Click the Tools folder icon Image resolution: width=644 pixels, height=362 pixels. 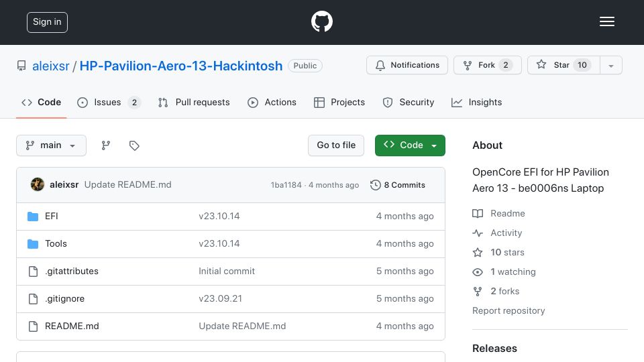pos(33,244)
